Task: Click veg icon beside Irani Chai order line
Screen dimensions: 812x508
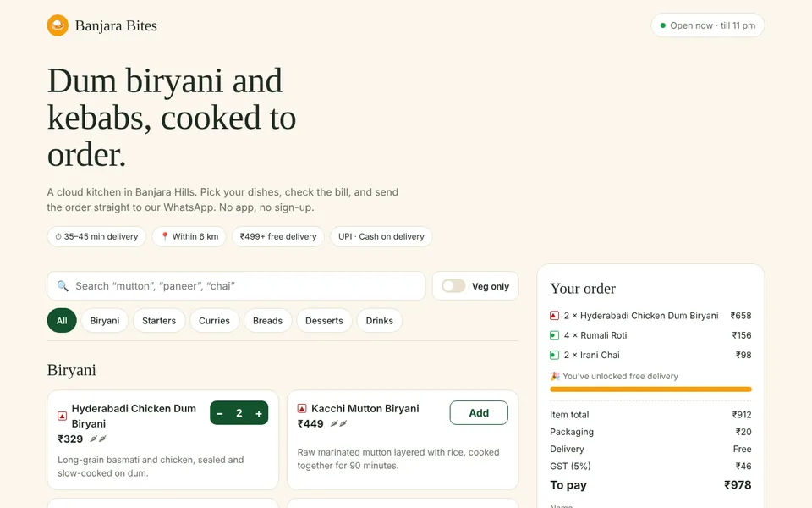Action: coord(554,355)
